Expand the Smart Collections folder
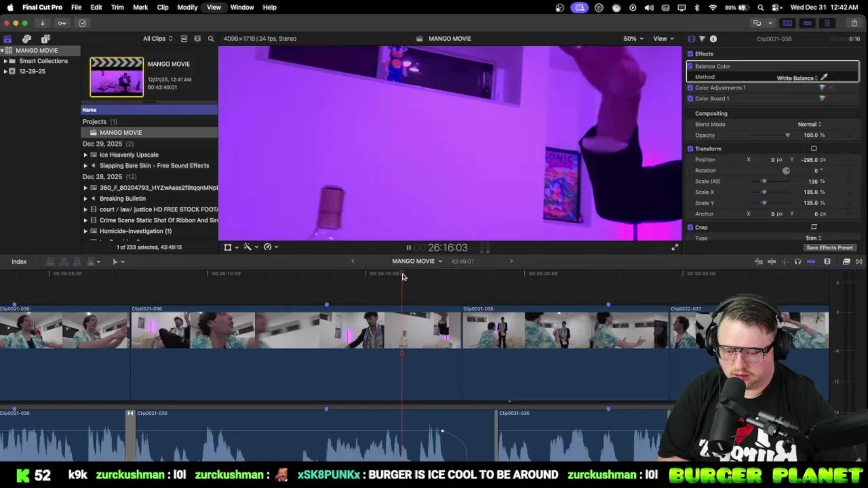Viewport: 868px width, 488px height. (x=5, y=61)
